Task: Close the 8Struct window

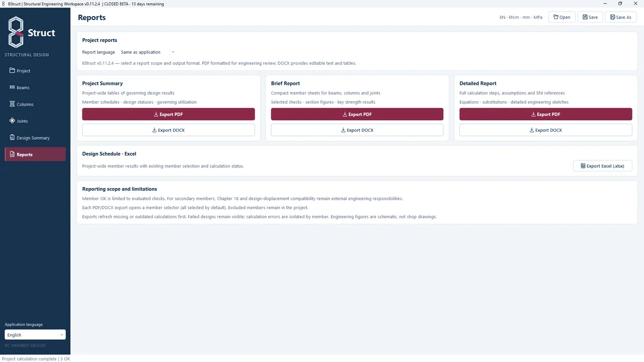Action: tap(634, 4)
